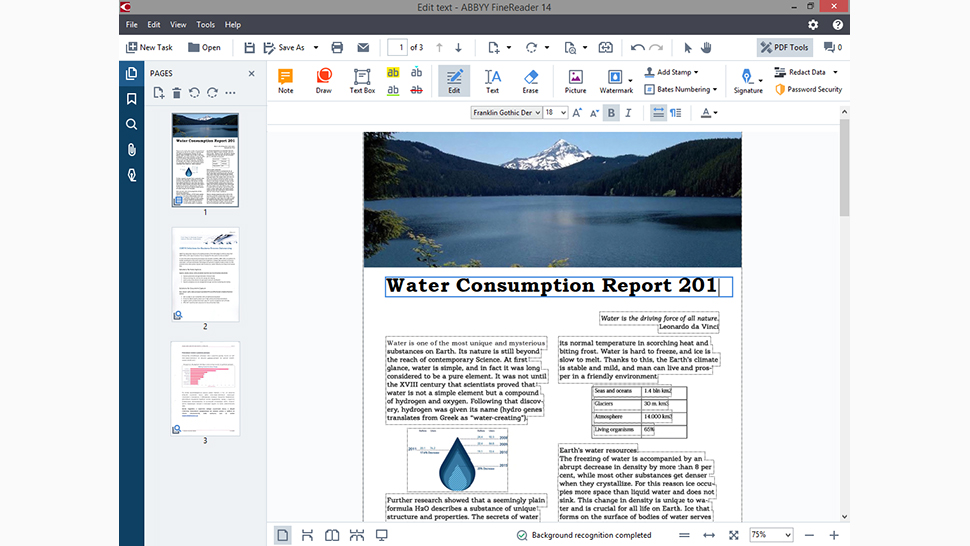This screenshot has width=970, height=546.
Task: Choose the Erase tool
Action: (530, 81)
